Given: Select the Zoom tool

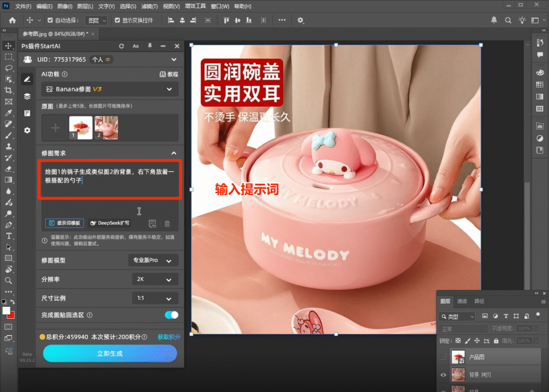Looking at the screenshot, I should (x=9, y=281).
